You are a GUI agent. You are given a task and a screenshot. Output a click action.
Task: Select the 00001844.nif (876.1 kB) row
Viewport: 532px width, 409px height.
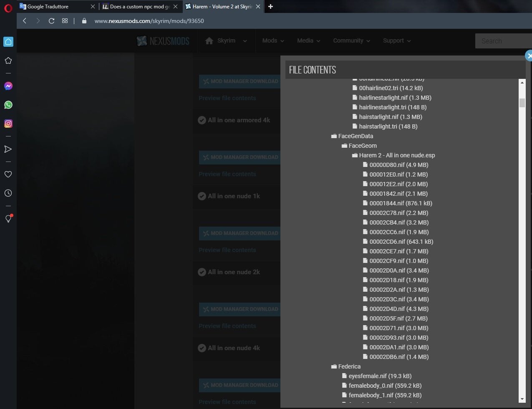(398, 203)
